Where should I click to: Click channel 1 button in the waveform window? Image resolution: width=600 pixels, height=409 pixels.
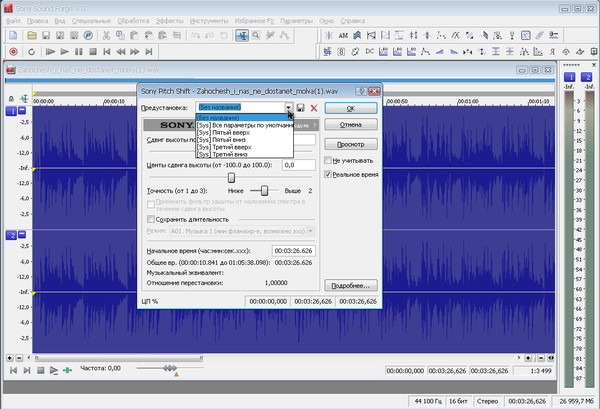(x=11, y=111)
